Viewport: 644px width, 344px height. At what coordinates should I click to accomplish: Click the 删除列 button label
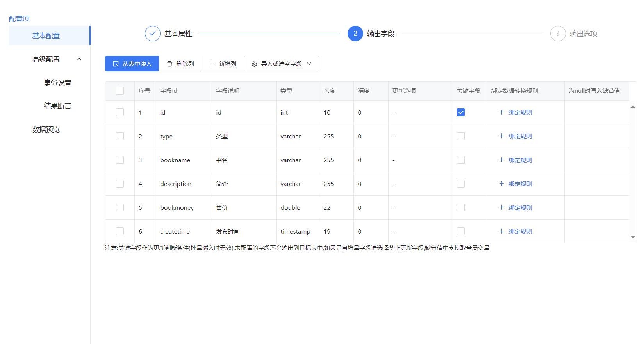[x=185, y=64]
